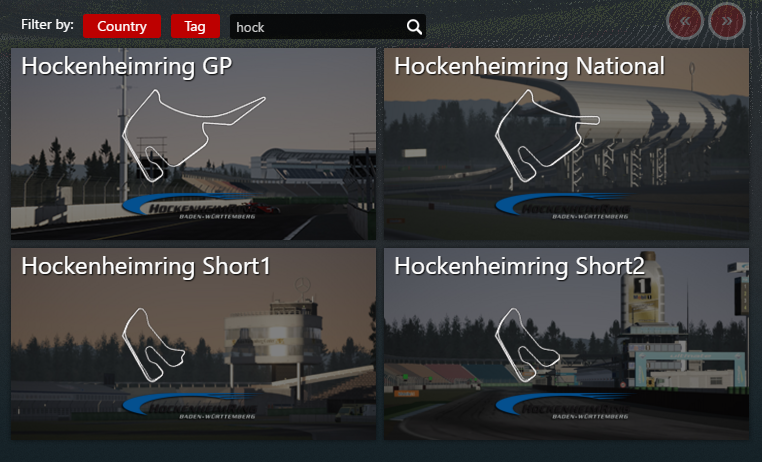The width and height of the screenshot is (762, 462).
Task: Click the Hockenheimring Short2 track outline
Action: click(527, 344)
